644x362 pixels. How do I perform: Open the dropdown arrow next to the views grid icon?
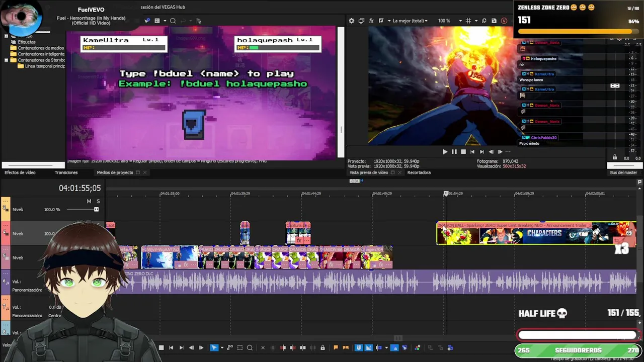[x=165, y=21]
